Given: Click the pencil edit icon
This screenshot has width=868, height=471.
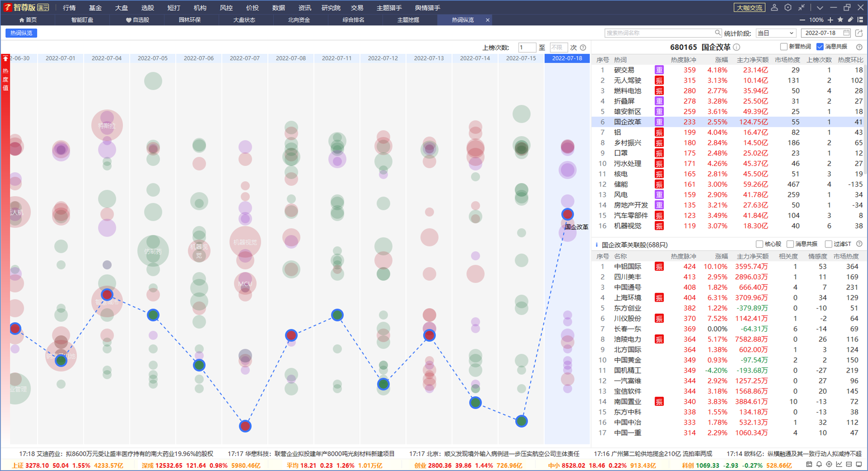Looking at the screenshot, I should coord(850,20).
